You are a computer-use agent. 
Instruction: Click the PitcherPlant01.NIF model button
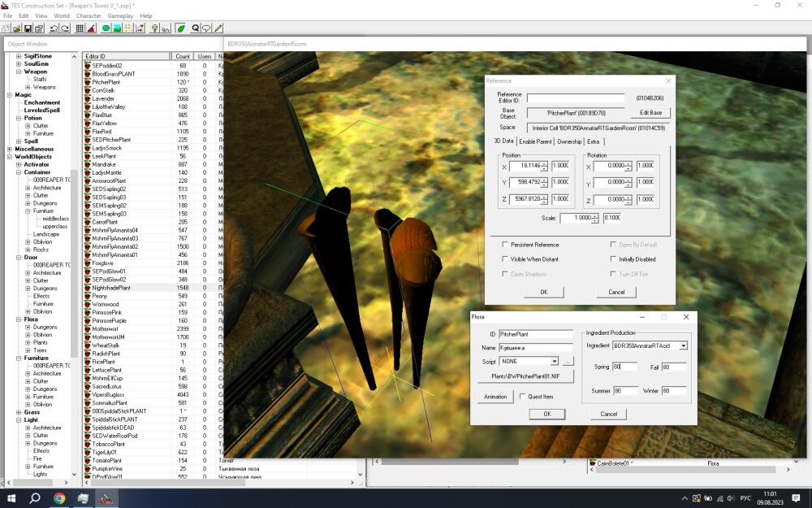(x=525, y=376)
